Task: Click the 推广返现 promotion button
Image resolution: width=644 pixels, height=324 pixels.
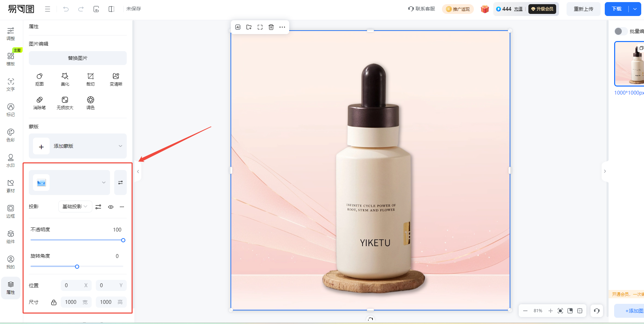Action: pos(458,9)
